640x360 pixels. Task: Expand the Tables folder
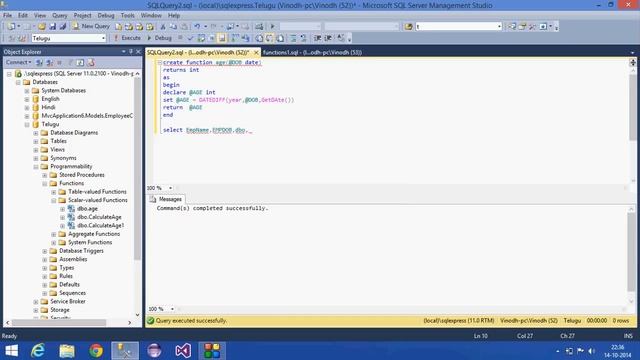tap(36, 141)
